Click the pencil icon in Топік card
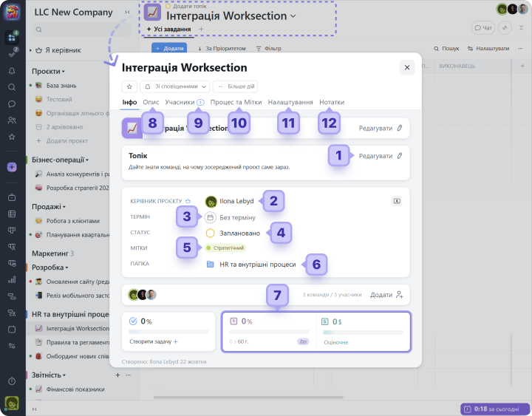 (400, 156)
